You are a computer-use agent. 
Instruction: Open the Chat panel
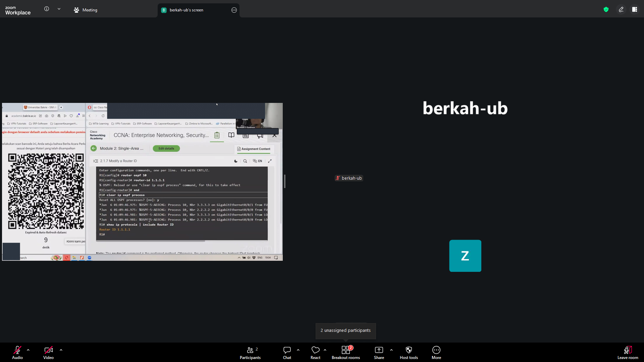coord(287,353)
